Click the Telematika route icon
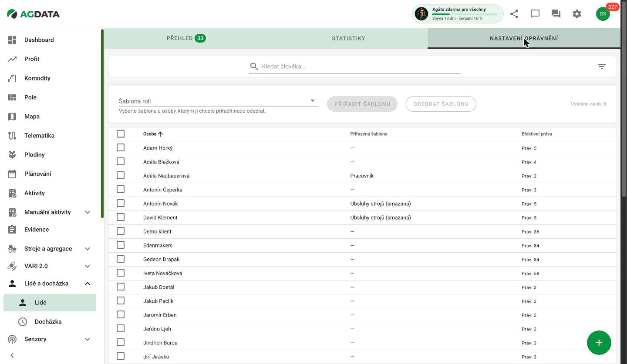This screenshot has height=364, width=627. pos(12,136)
